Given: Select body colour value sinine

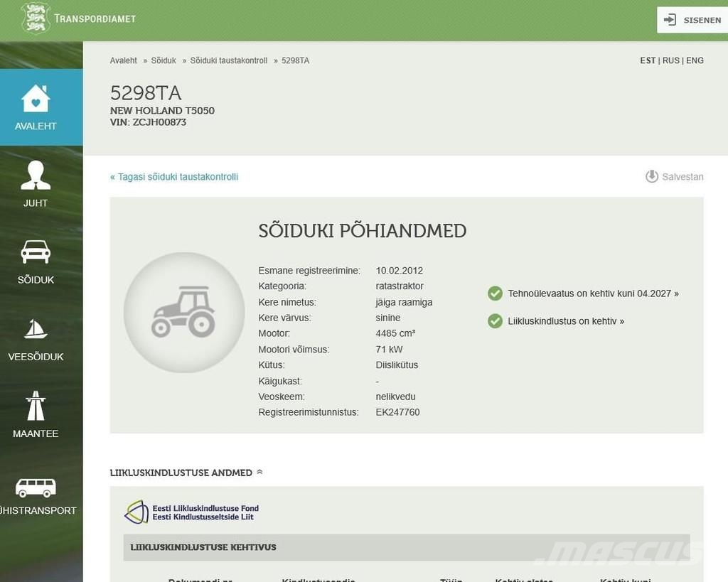Looking at the screenshot, I should coord(387,318).
